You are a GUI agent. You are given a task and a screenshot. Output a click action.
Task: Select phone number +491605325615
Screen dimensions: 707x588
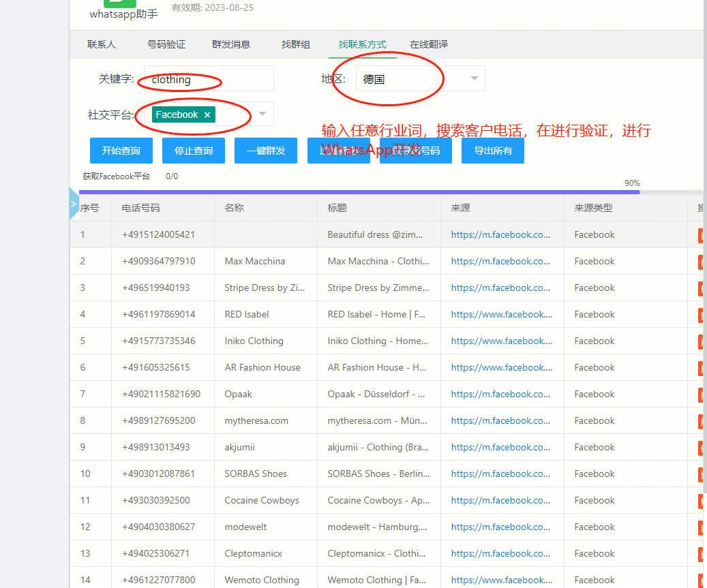155,368
